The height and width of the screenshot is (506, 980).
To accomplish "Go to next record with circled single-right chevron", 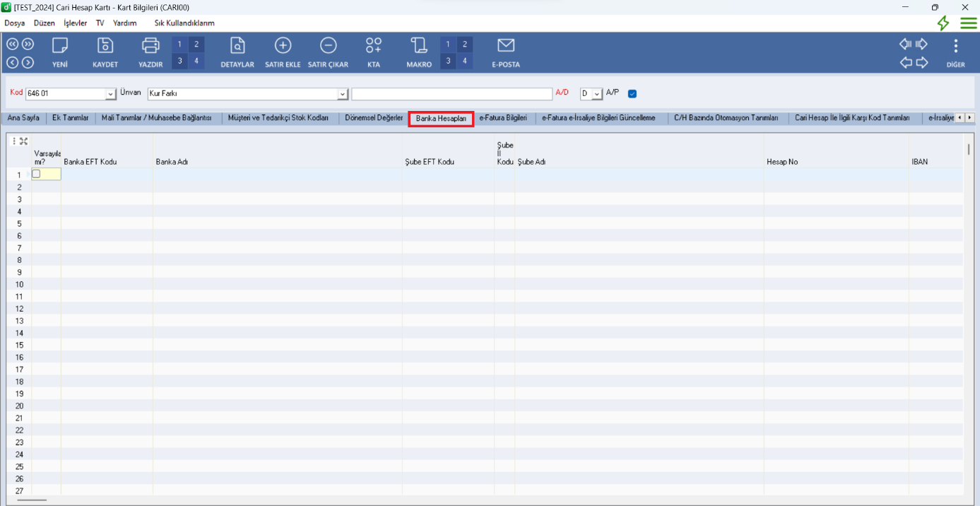I will (x=28, y=62).
